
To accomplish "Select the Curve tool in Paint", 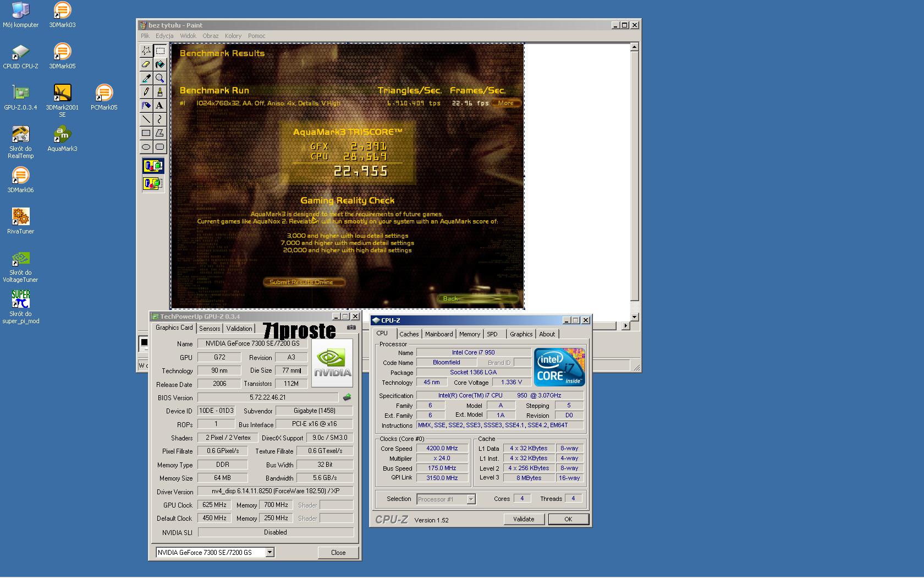I will point(159,119).
